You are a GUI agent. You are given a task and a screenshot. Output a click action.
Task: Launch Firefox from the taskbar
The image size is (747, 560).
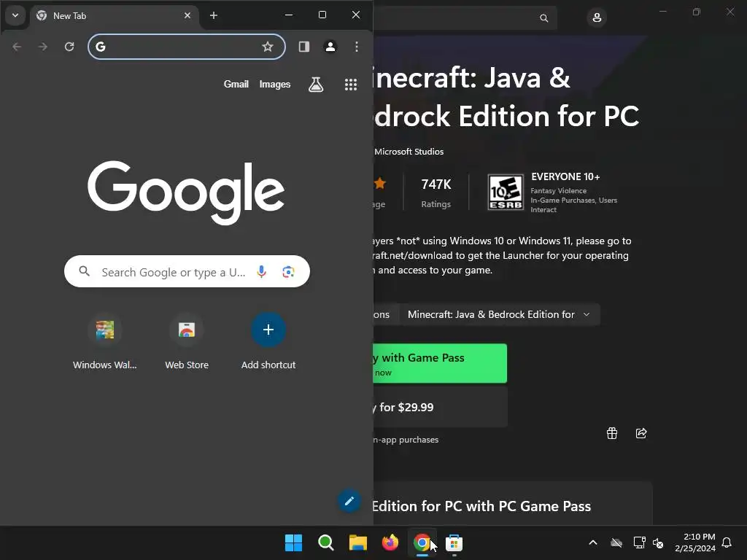390,542
